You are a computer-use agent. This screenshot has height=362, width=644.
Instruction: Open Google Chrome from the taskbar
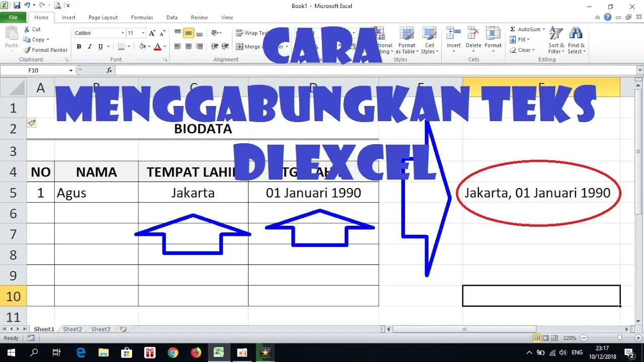point(173,352)
